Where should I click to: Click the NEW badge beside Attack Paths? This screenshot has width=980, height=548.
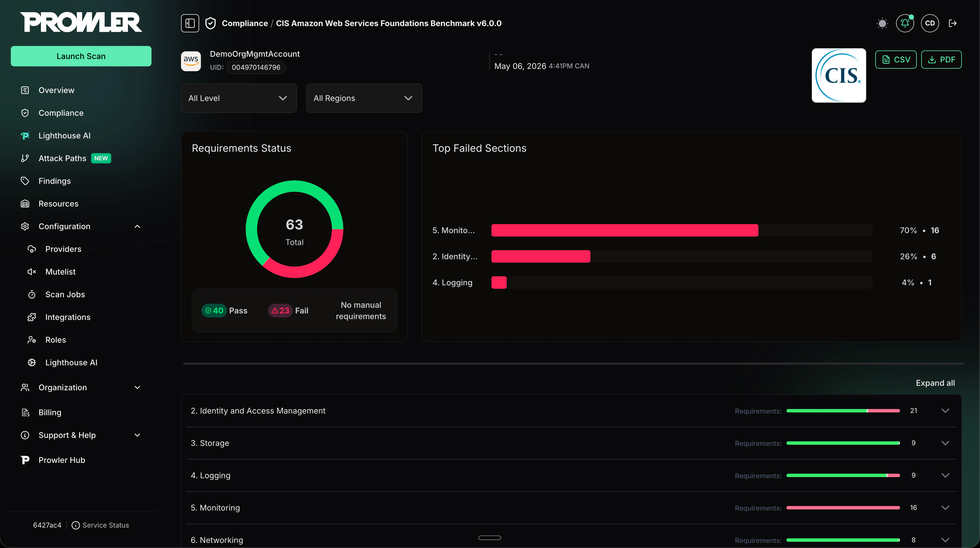[x=101, y=158]
